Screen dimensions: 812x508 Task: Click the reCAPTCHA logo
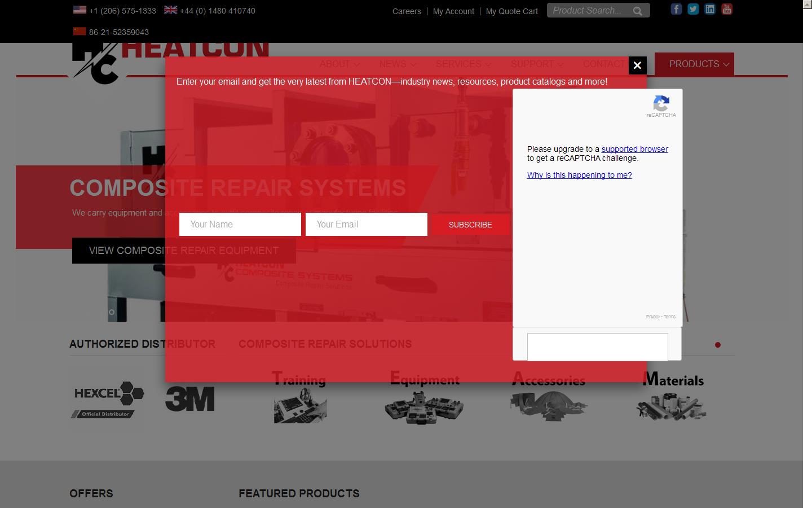(661, 104)
